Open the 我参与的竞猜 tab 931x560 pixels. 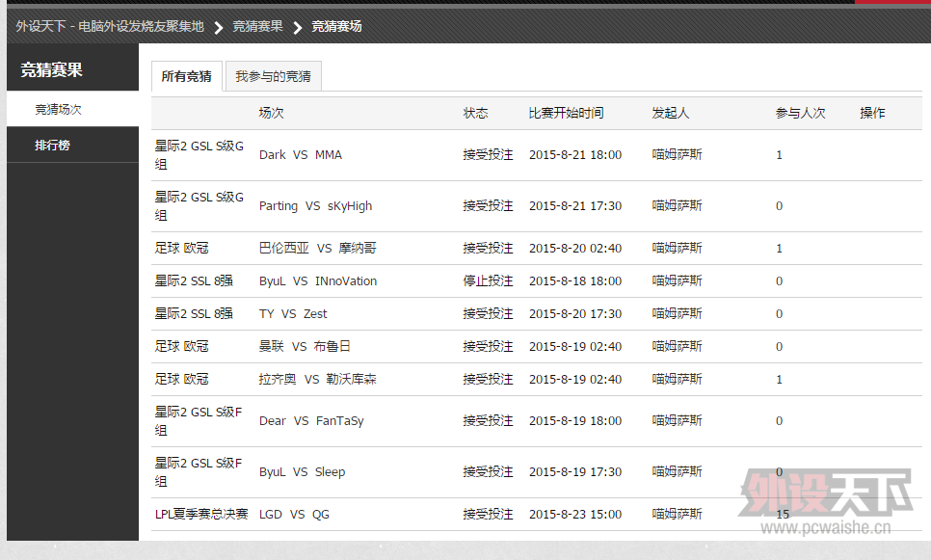(273, 76)
